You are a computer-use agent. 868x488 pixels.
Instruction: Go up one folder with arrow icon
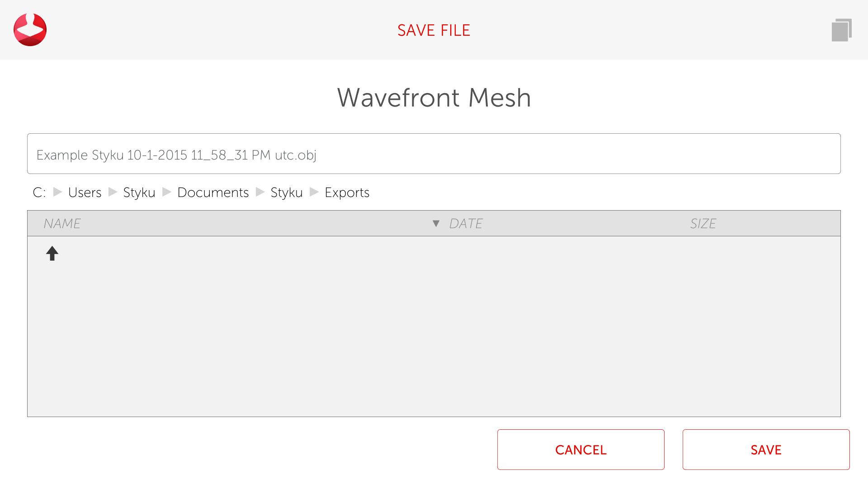(52, 253)
